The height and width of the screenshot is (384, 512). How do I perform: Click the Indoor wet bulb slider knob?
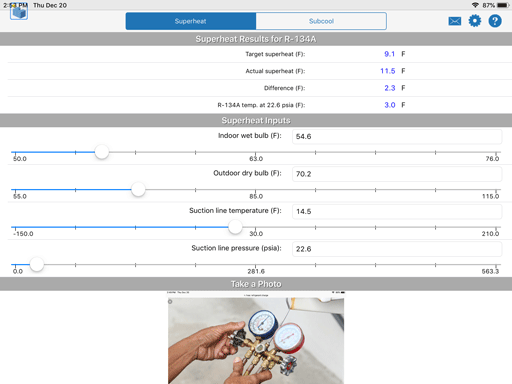102,152
